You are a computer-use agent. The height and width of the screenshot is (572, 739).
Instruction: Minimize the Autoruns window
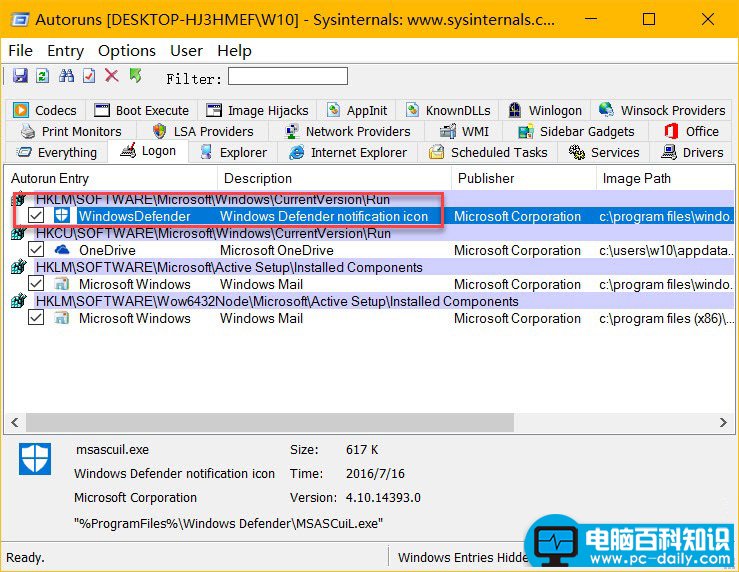point(591,19)
